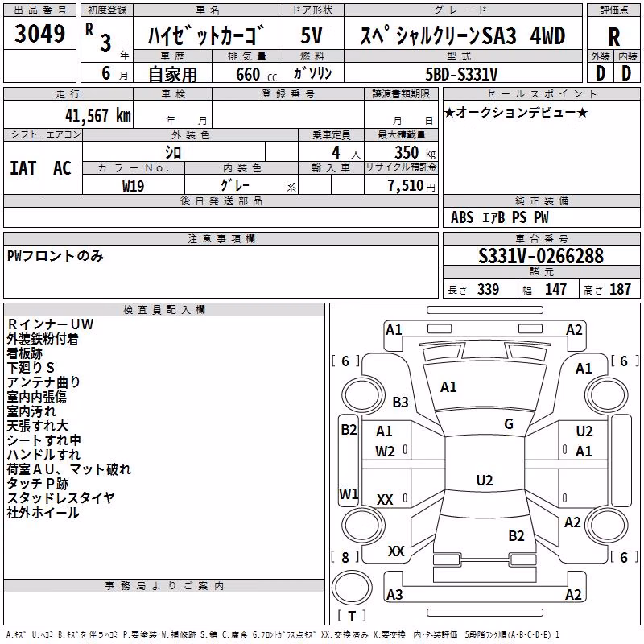Click seating capacity 4 人
Screen dimensions: 644x644
(x=345, y=153)
